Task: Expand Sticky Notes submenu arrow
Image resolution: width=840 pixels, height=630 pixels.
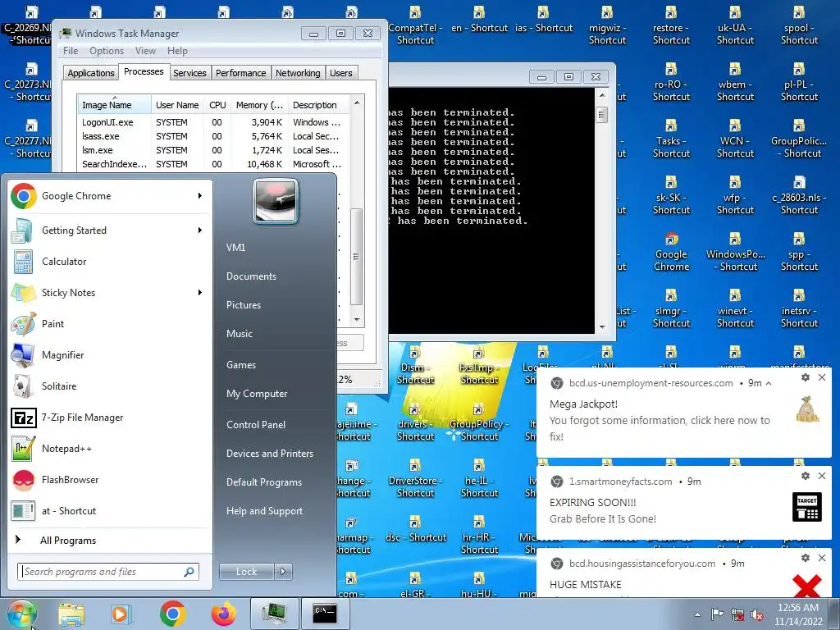Action: [200, 293]
